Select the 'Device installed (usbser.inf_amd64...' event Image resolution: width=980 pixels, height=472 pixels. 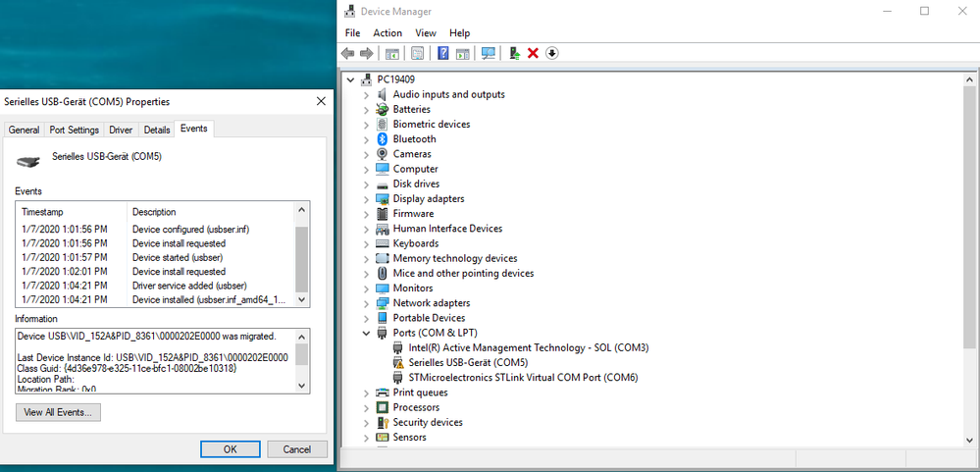(x=156, y=300)
